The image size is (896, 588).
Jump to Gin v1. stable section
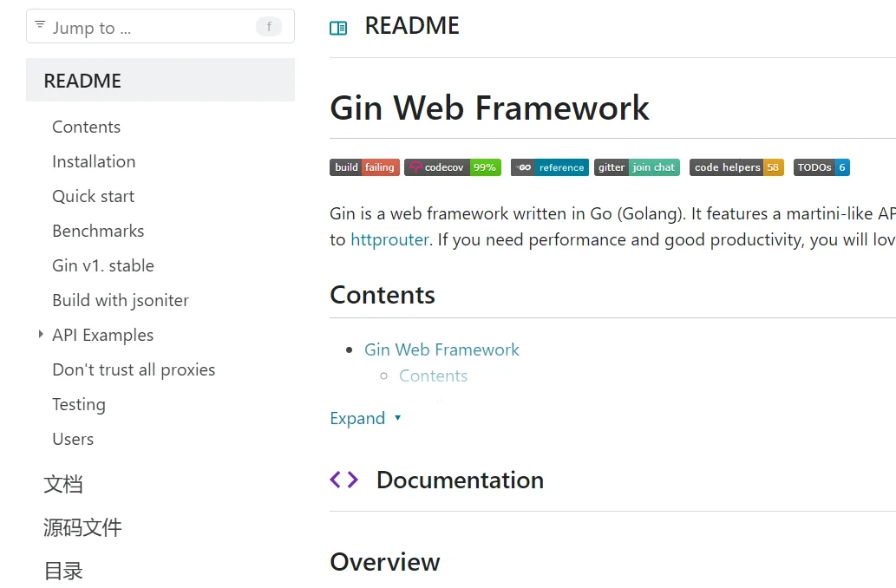[103, 265]
